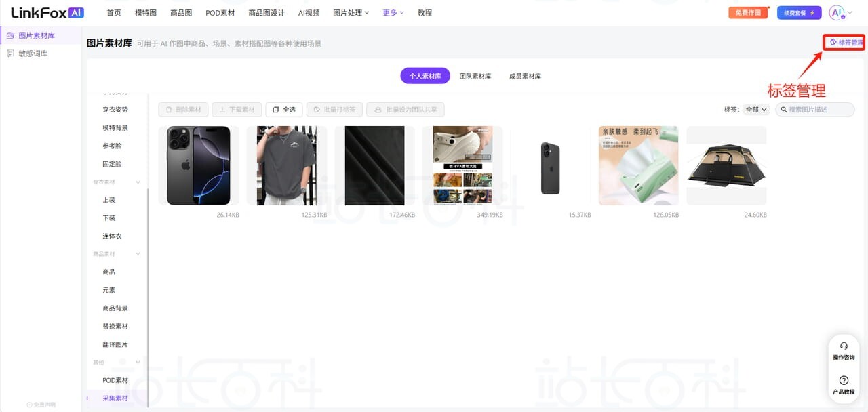Select 批量打标签 batch tagging in toolbar

click(334, 109)
